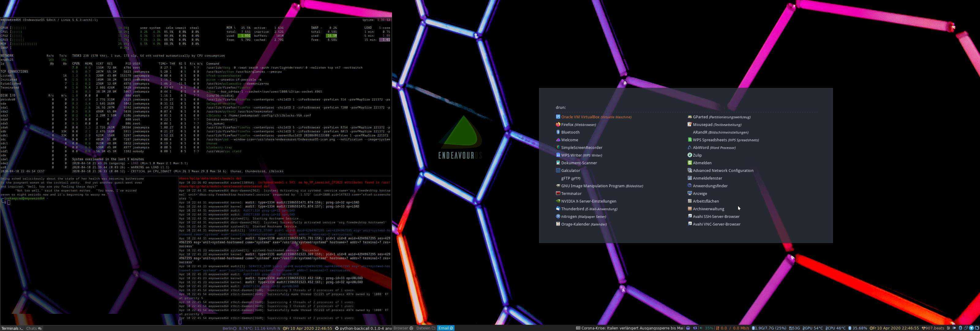Click right bar date and time
This screenshot has height=331, width=980.
(894, 328)
